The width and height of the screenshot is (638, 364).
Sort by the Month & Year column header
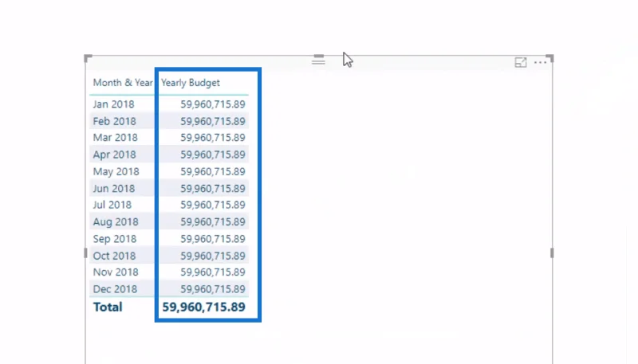pyautogui.click(x=123, y=83)
